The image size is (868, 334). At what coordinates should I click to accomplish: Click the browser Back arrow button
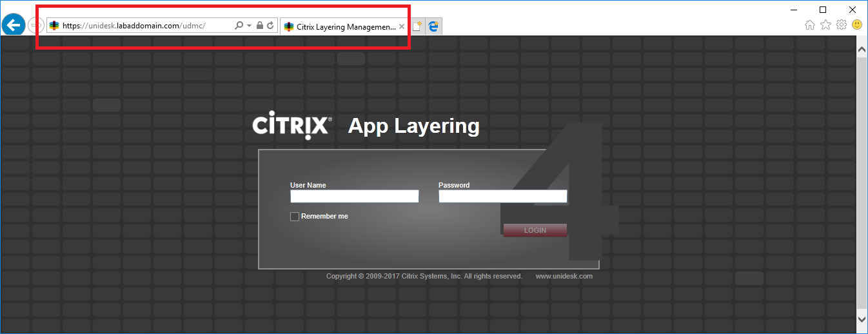13,25
